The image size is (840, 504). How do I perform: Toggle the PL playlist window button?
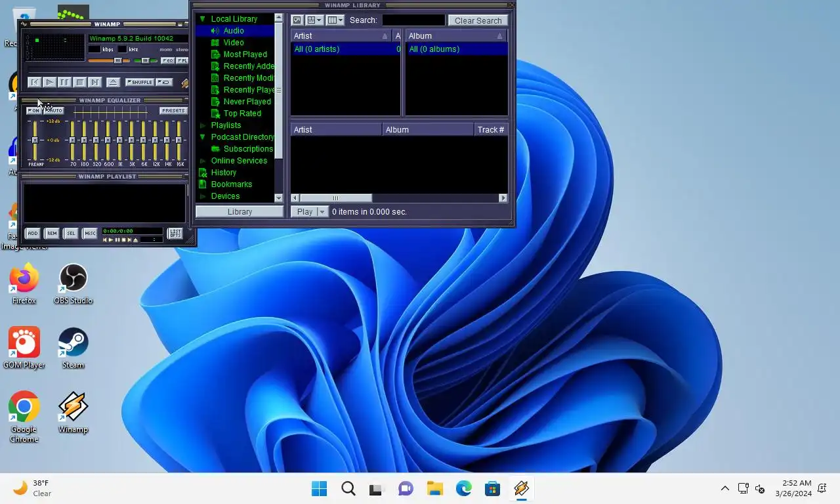[182, 60]
